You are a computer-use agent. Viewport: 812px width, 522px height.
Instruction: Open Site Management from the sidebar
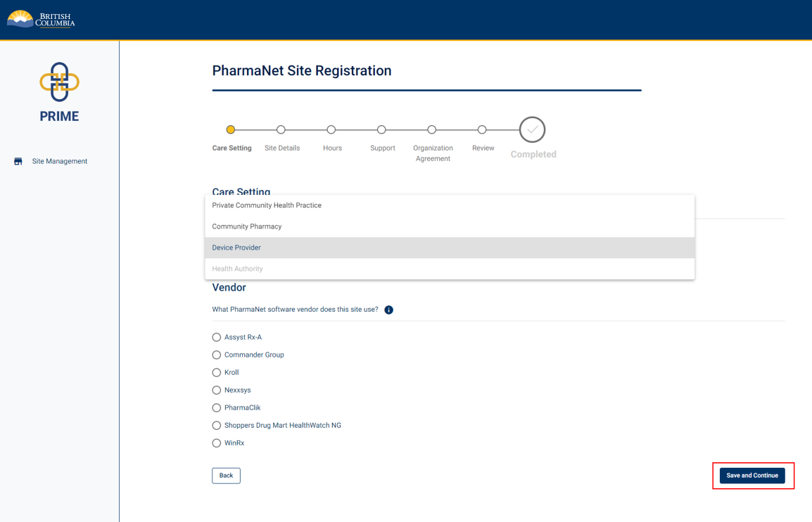pos(59,160)
